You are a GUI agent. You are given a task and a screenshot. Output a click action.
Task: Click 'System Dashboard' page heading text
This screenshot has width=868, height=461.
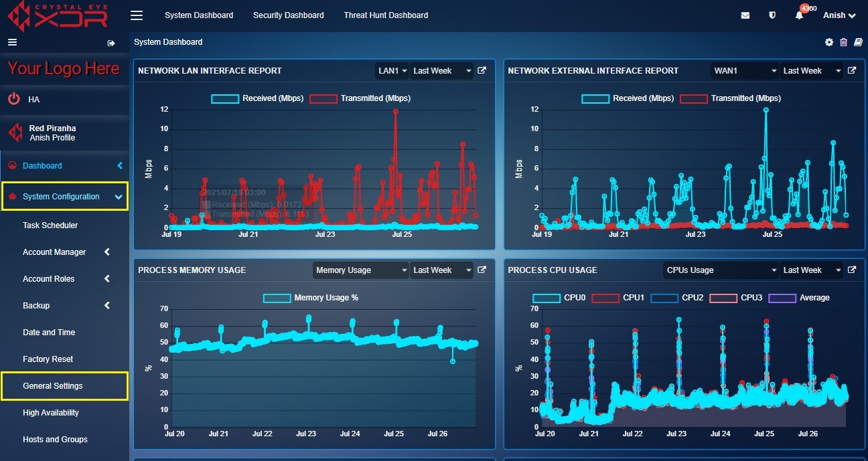(x=168, y=42)
